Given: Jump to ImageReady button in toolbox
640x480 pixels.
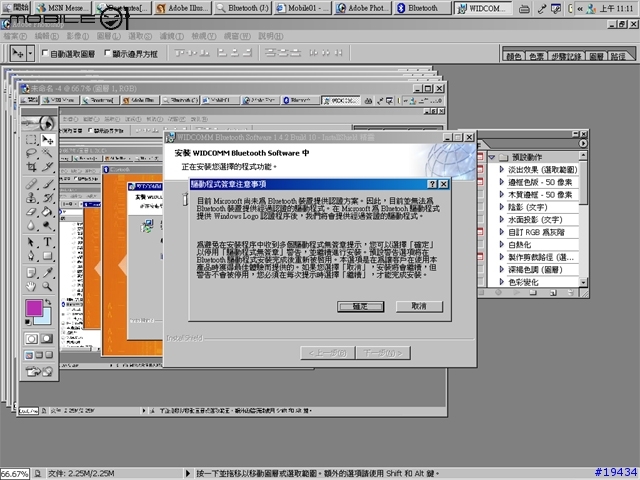Looking at the screenshot, I should (39, 371).
